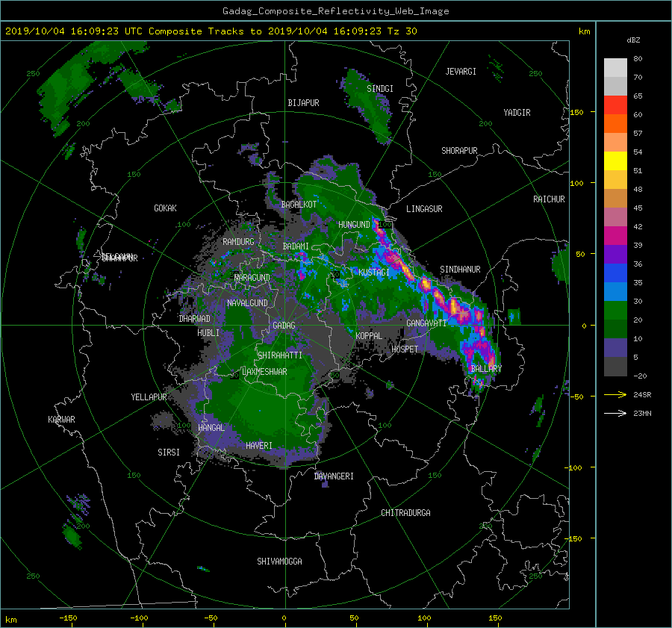
Task: Click the HAVERI city label
Action: point(259,446)
